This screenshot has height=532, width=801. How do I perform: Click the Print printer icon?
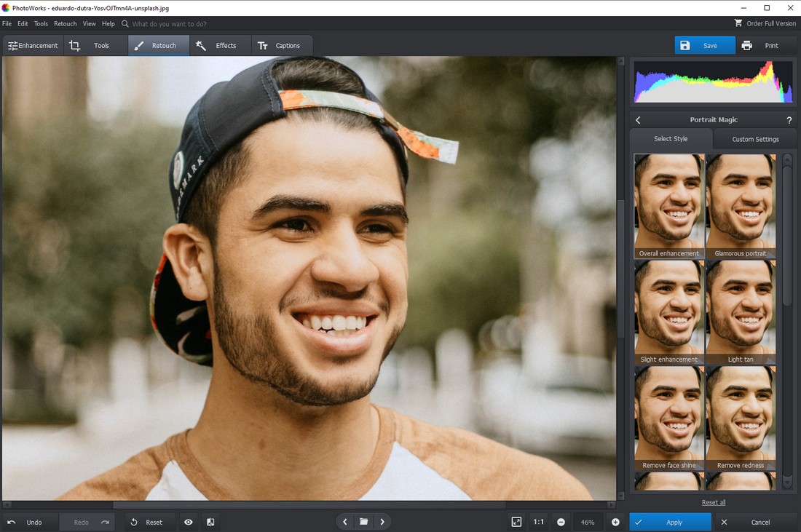click(747, 45)
